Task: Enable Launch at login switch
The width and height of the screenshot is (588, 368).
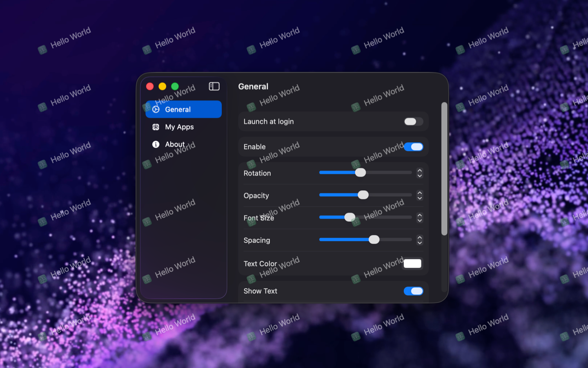Action: point(413,121)
